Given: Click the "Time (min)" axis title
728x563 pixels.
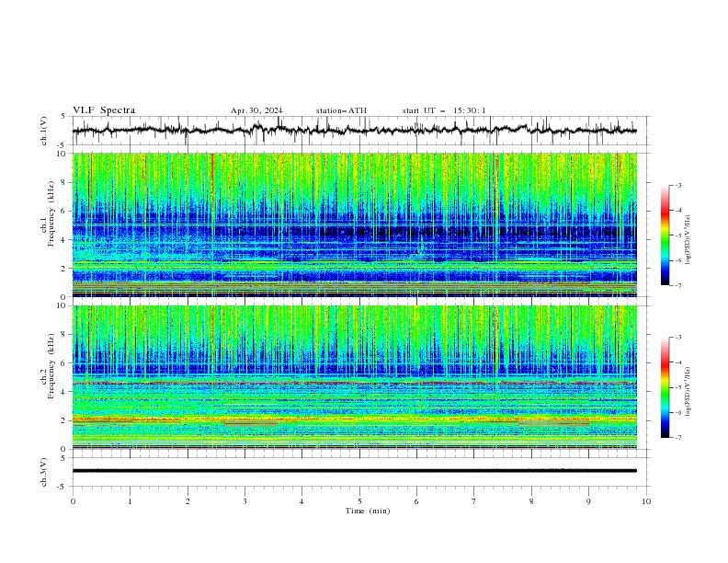Looking at the screenshot, I should click(368, 511).
